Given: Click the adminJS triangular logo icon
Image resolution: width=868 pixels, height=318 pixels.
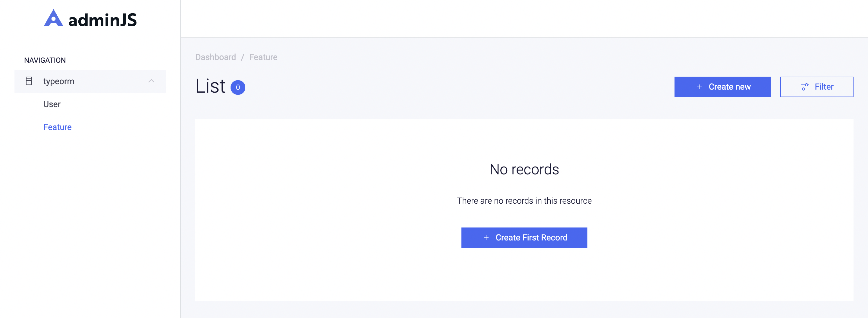Looking at the screenshot, I should (53, 18).
